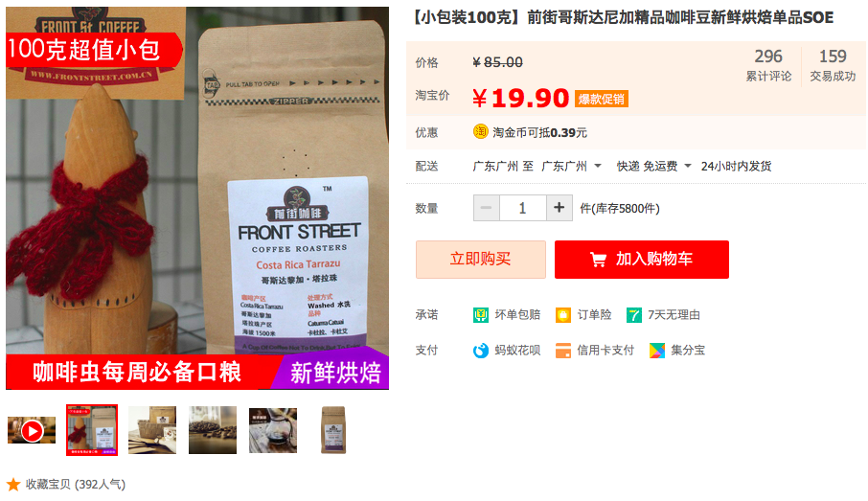Viewport: 868px width, 501px height.
Task: Expand the 快递 免运费 shipping dropdown
Action: pyautogui.click(x=654, y=166)
